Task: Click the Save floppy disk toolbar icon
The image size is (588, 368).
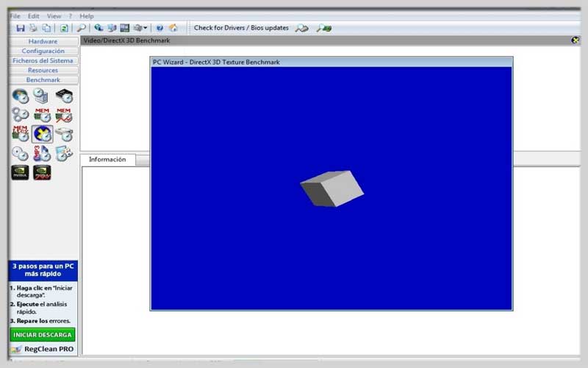Action: coord(21,28)
